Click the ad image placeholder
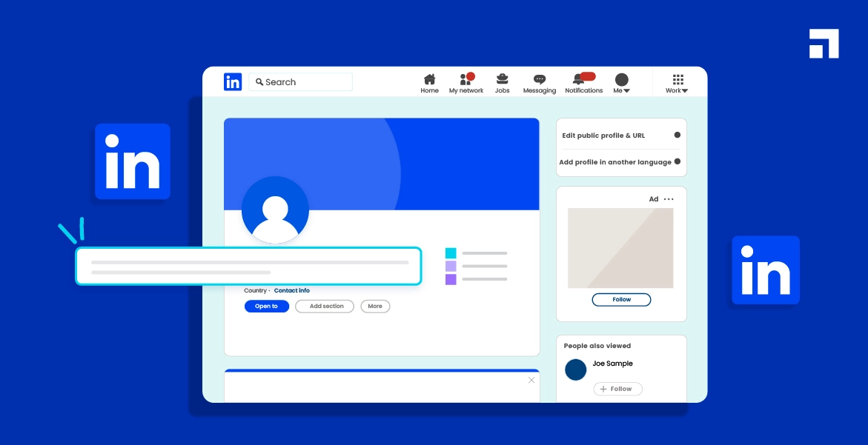The height and width of the screenshot is (445, 868). [620, 248]
